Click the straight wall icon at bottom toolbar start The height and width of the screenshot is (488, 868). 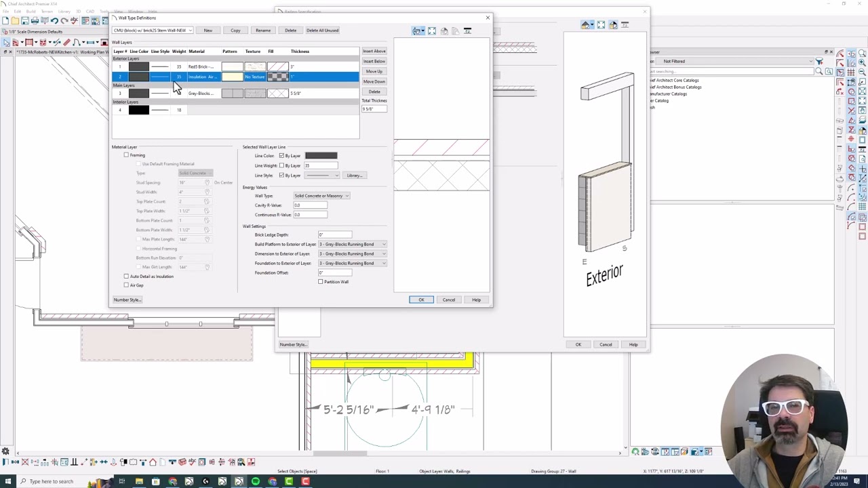point(5,462)
